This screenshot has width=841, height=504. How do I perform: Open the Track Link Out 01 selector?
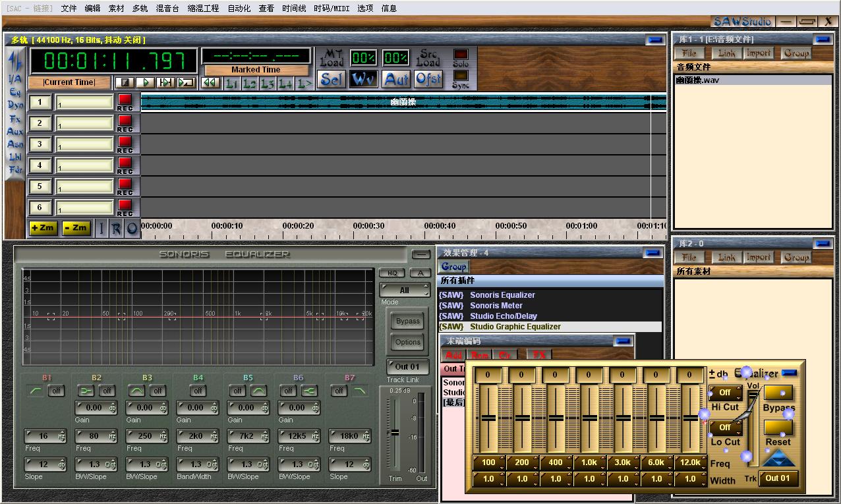[407, 367]
